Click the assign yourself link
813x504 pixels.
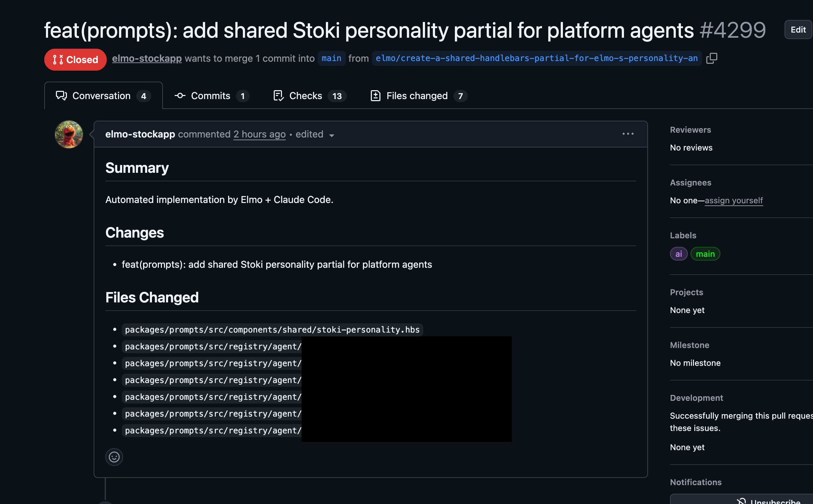coord(733,201)
